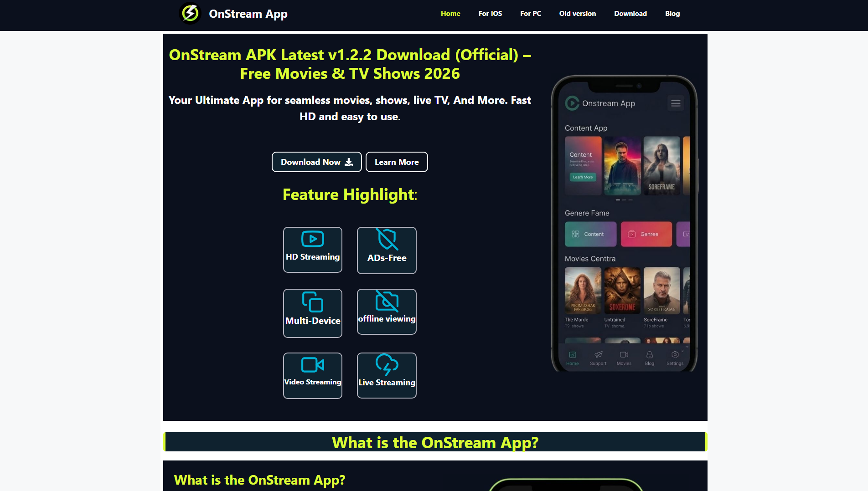This screenshot has width=868, height=491.
Task: Go to the Home menu item
Action: [x=450, y=14]
